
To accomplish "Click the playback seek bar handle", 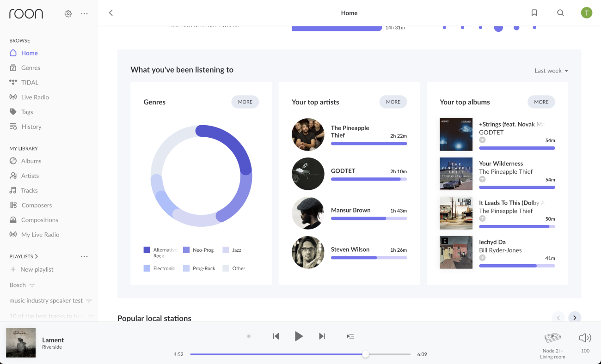I will click(366, 354).
